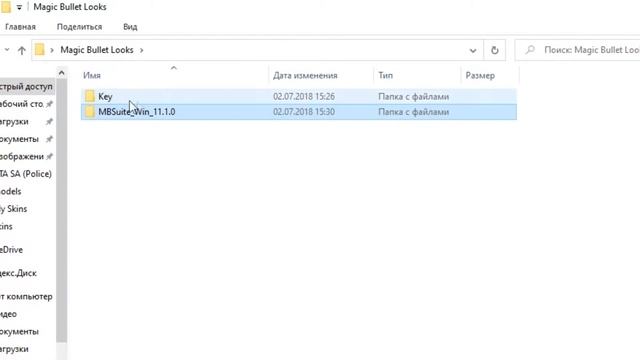Open the Skins folder beside 'y'
640x360 pixels.
tap(13, 209)
